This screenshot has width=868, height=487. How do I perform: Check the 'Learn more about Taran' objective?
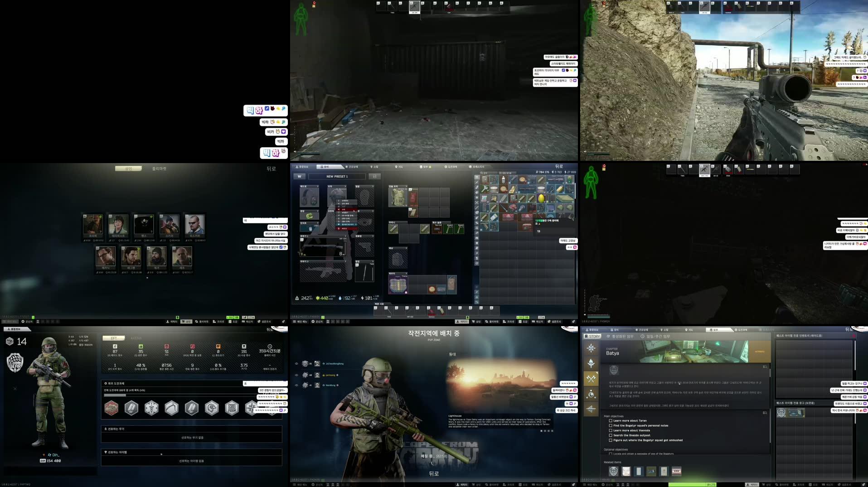[x=611, y=420]
